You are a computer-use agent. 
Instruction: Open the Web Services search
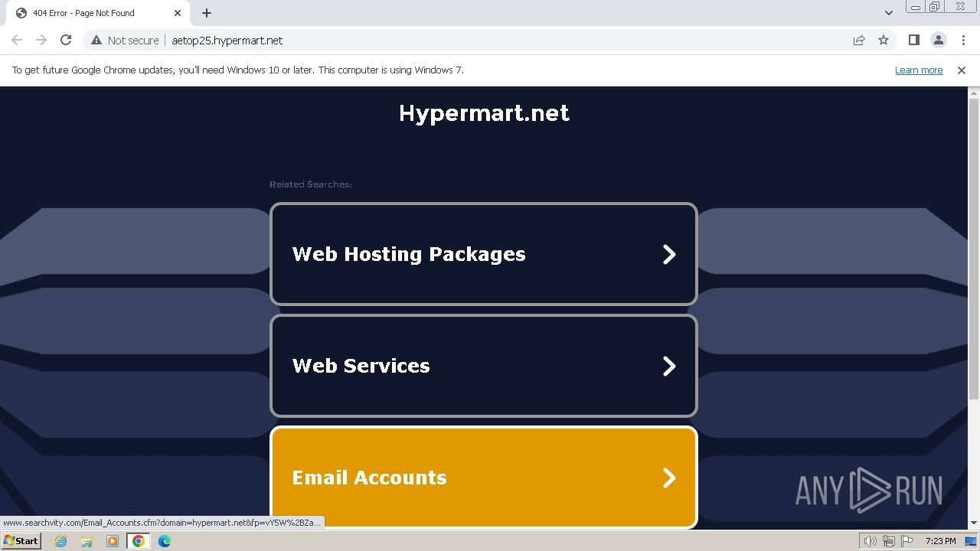484,366
